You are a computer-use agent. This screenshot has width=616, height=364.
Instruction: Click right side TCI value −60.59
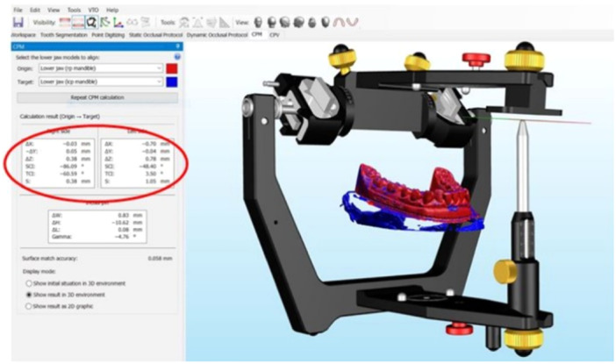click(68, 174)
